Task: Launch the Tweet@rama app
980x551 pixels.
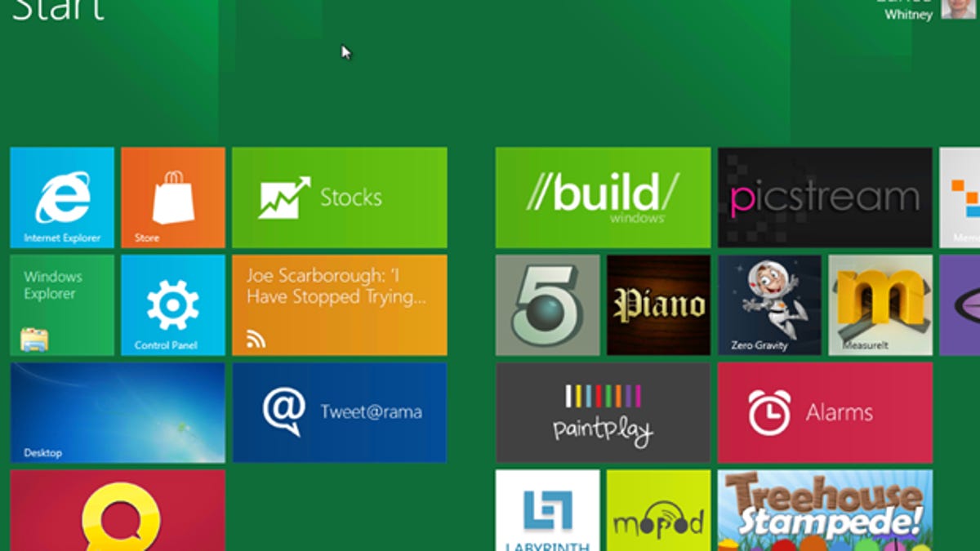Action: click(339, 412)
